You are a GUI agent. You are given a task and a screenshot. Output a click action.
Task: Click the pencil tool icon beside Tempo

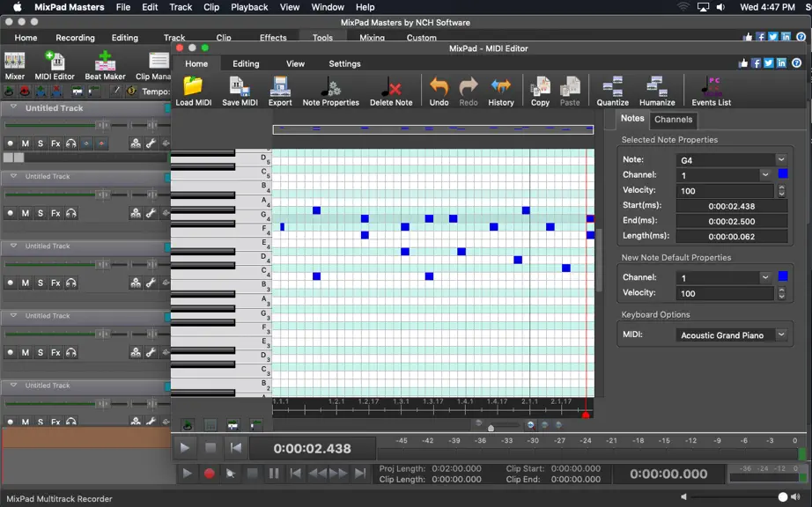116,91
